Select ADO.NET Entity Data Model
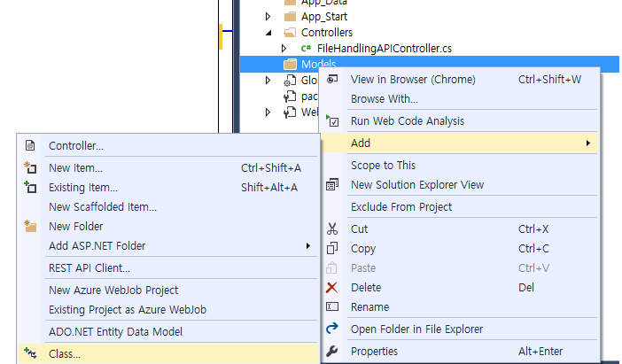This screenshot has width=622, height=364. pos(168,332)
